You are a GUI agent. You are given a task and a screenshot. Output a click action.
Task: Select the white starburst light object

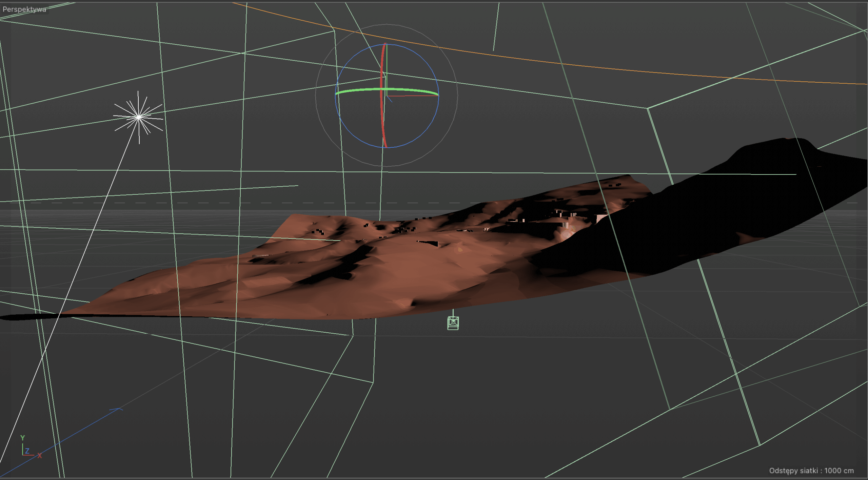[x=139, y=117]
